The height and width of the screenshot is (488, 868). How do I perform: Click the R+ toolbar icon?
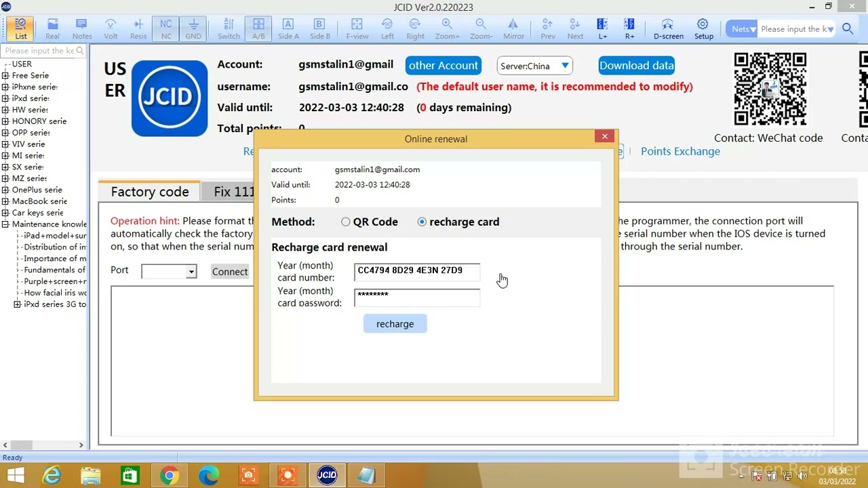[x=629, y=29]
